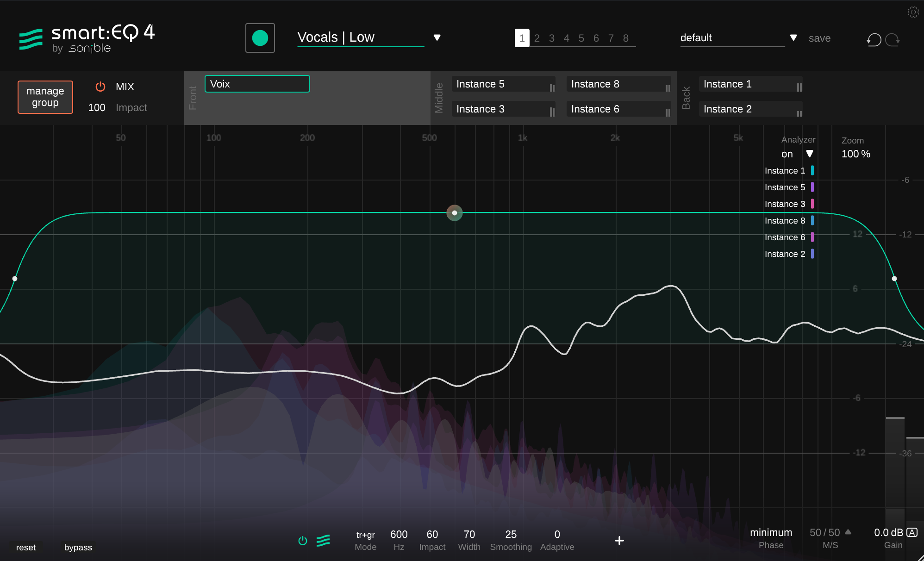Click the manage group button
924x561 pixels.
45,97
